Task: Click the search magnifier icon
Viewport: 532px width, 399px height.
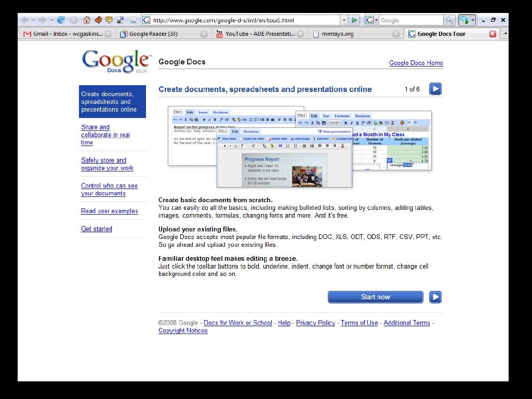Action: tap(449, 20)
